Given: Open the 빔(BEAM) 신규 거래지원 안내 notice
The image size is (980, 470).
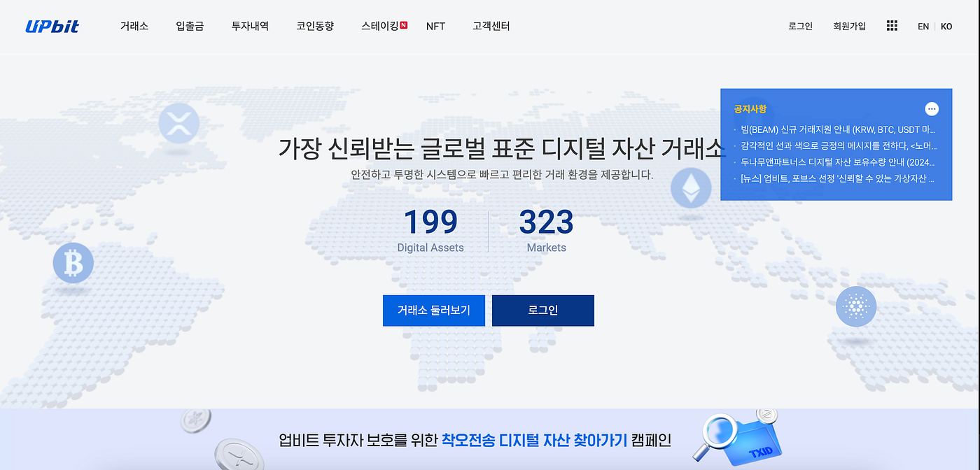Looking at the screenshot, I should coord(838,129).
